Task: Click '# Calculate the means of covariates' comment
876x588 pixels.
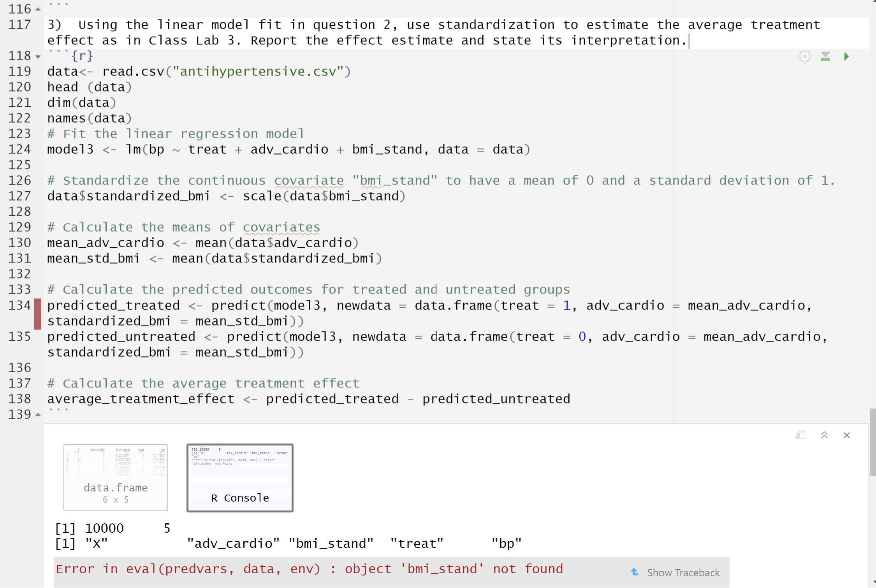Action: (184, 227)
